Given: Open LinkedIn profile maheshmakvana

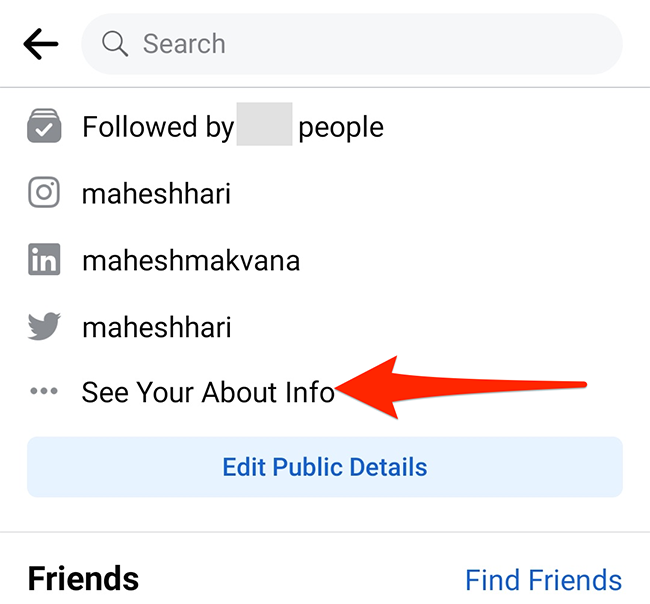Looking at the screenshot, I should coord(191,261).
